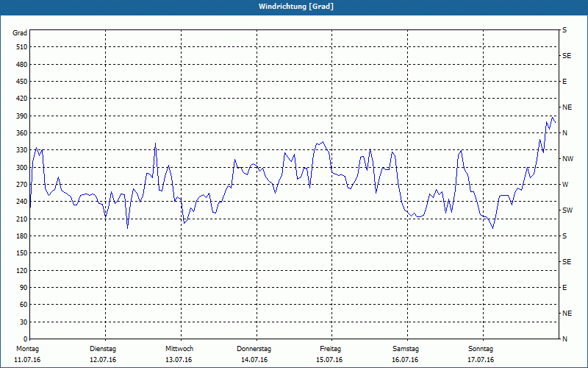This screenshot has width=588, height=368.
Task: Click the Mittwoch day label
Action: coord(179,349)
